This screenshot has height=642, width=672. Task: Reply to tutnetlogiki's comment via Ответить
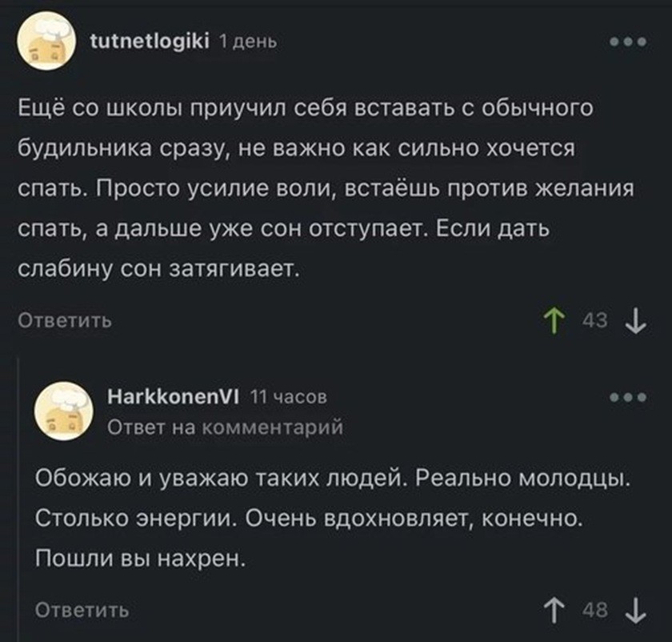(65, 320)
